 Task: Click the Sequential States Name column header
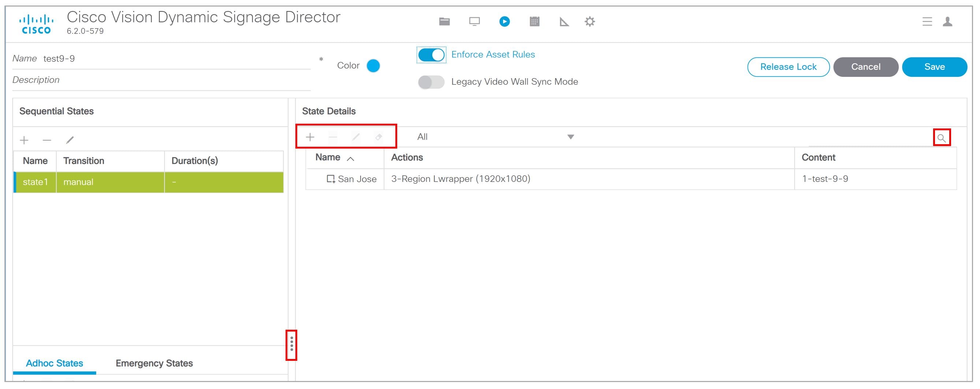tap(35, 161)
